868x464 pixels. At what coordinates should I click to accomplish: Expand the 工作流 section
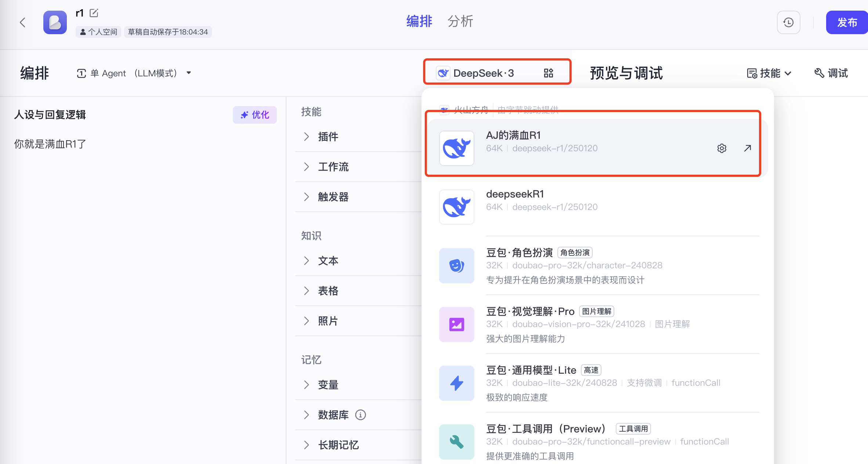coord(333,167)
